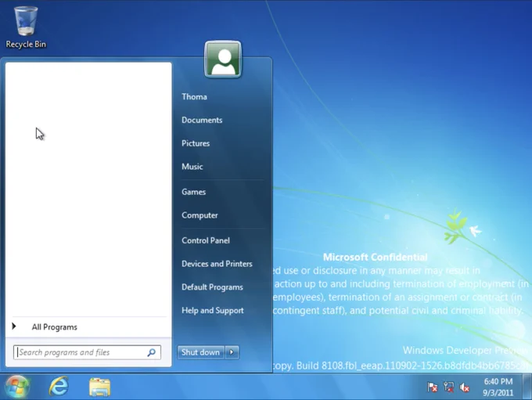Open Windows Explorer from the taskbar
Screen dimensions: 532x400
pos(100,387)
